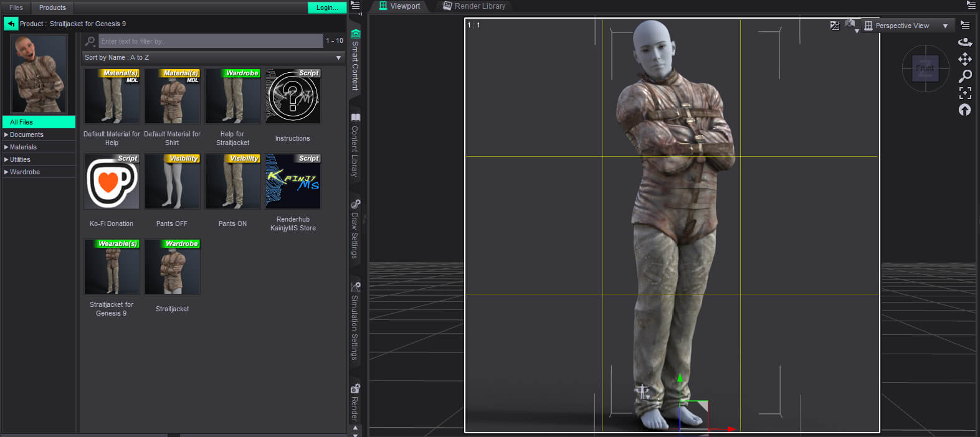
Task: Open the Render Library tab
Action: [x=474, y=6]
